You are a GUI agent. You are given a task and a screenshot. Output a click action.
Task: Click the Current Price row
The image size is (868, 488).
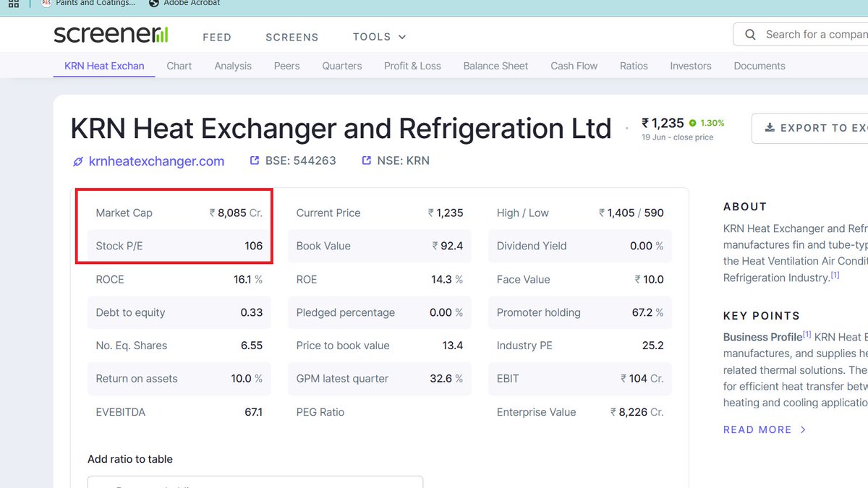(x=380, y=213)
